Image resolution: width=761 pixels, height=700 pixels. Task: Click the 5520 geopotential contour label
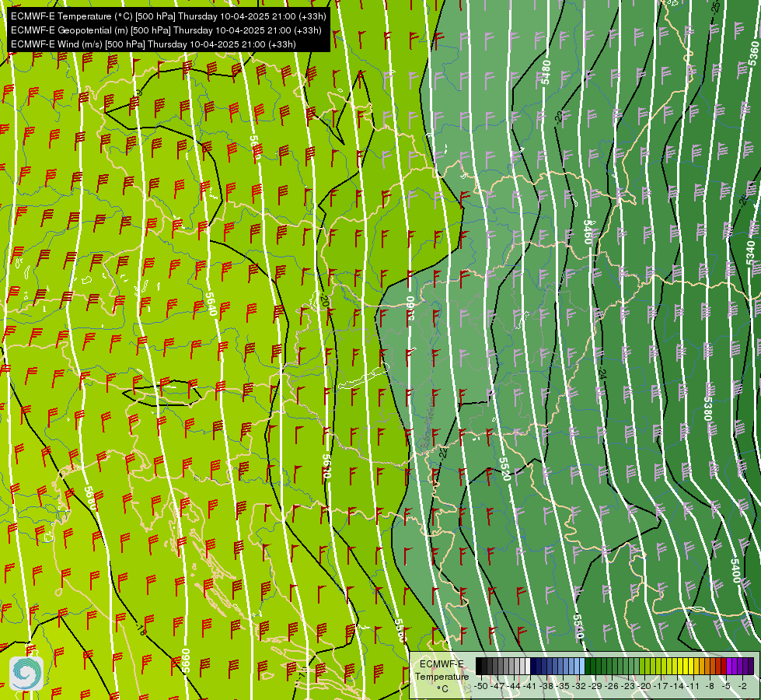click(504, 469)
